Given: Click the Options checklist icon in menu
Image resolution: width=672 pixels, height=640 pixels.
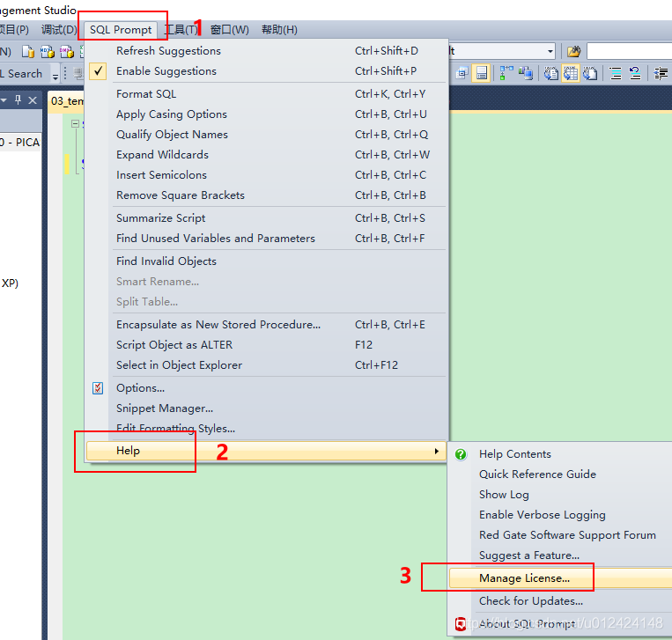Looking at the screenshot, I should coord(98,388).
